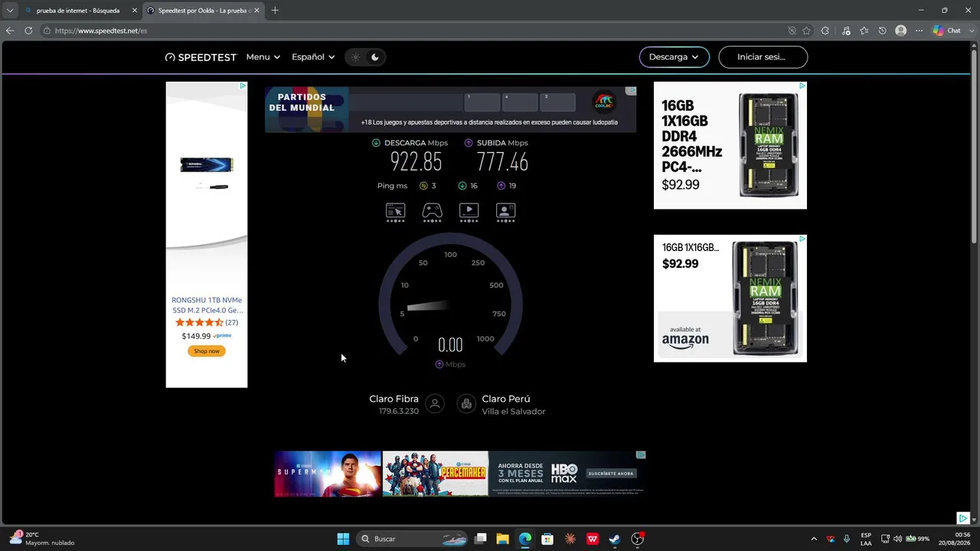Screen dimensions: 980x551
Task: Open a new browser tab
Action: (x=275, y=11)
